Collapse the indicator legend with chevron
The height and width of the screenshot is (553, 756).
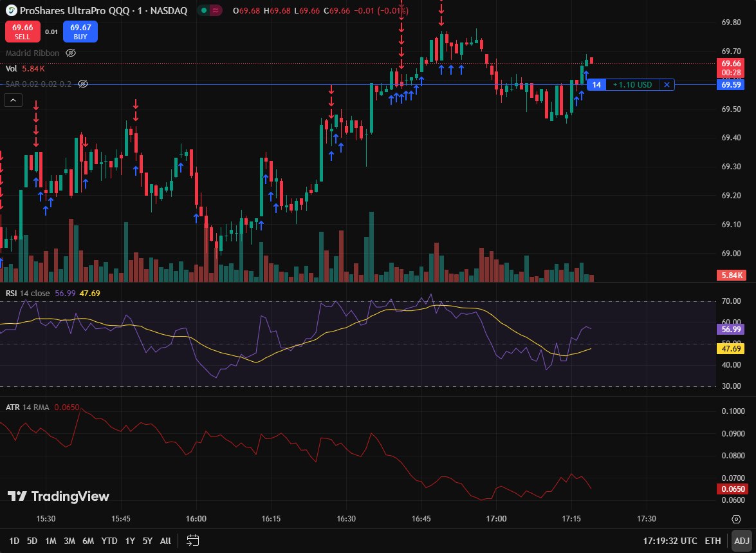coord(12,100)
